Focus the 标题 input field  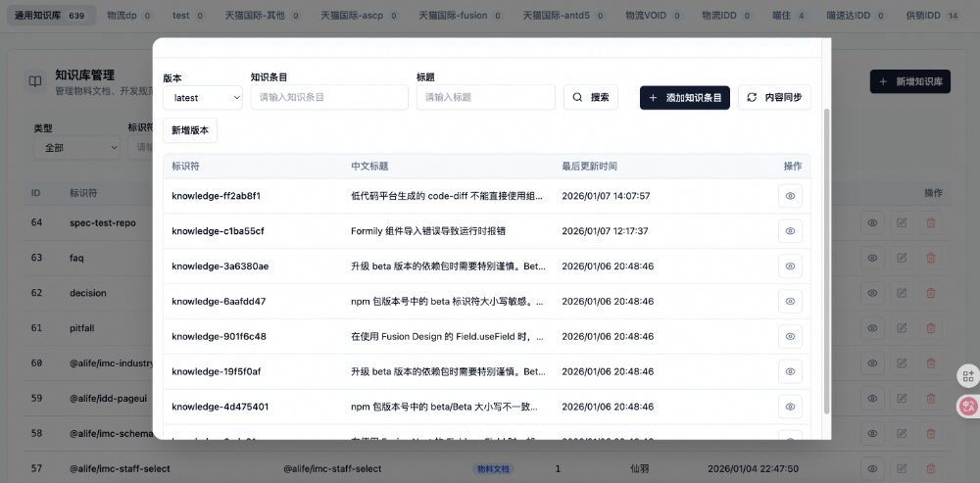point(486,97)
